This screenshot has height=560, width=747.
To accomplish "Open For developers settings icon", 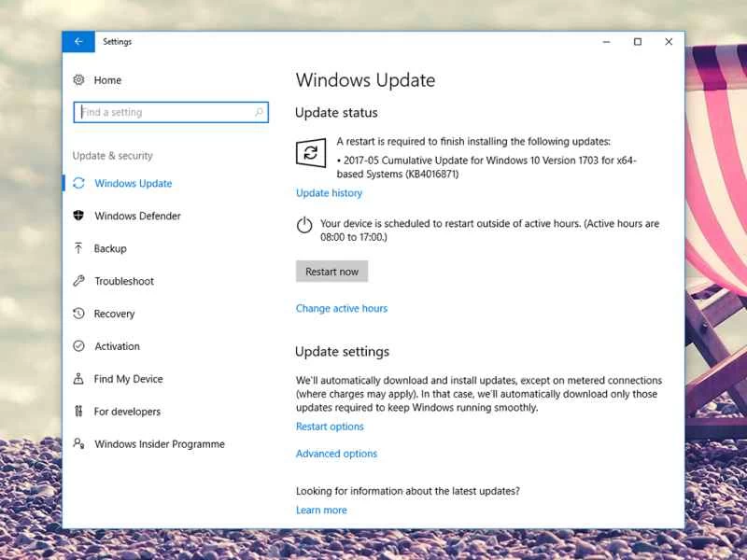I will pyautogui.click(x=80, y=412).
